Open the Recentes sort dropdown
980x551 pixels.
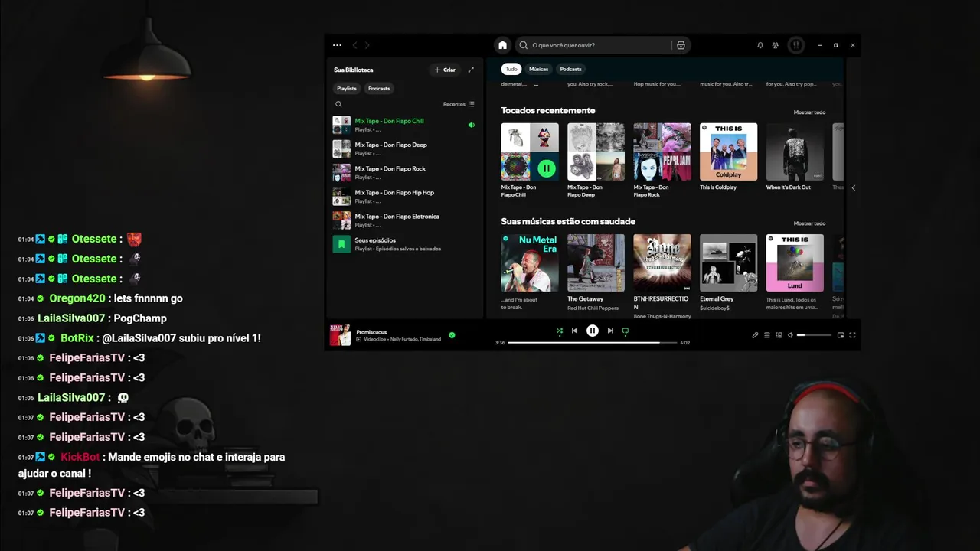[459, 104]
